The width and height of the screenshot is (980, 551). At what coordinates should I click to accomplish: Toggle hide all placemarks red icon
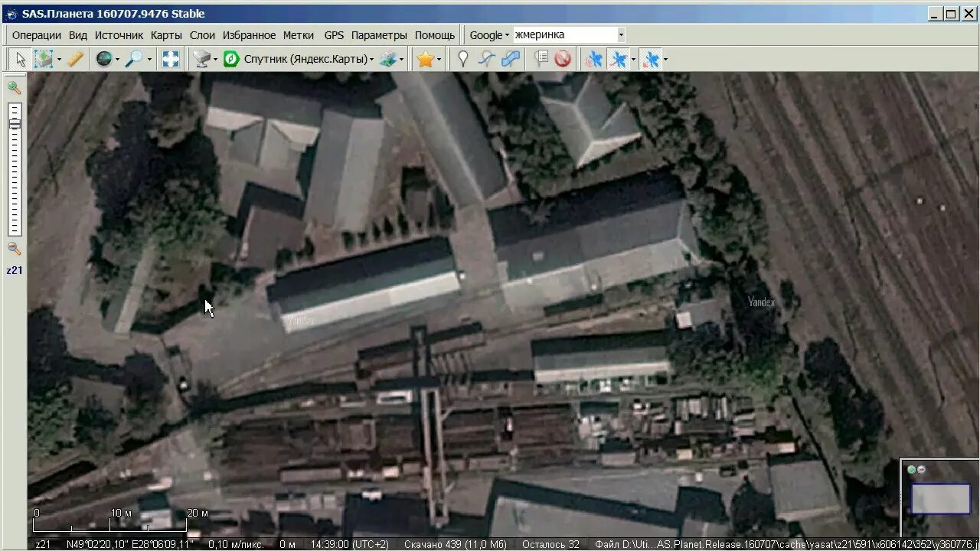(563, 59)
